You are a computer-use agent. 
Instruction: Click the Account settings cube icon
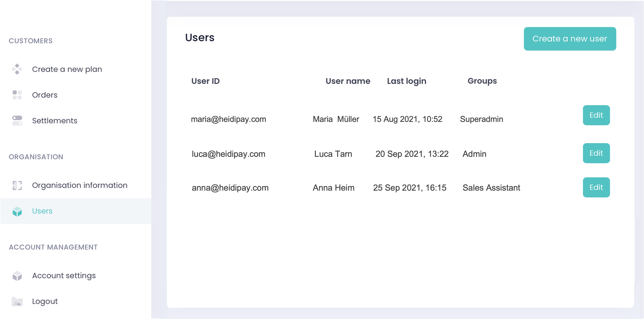(17, 276)
